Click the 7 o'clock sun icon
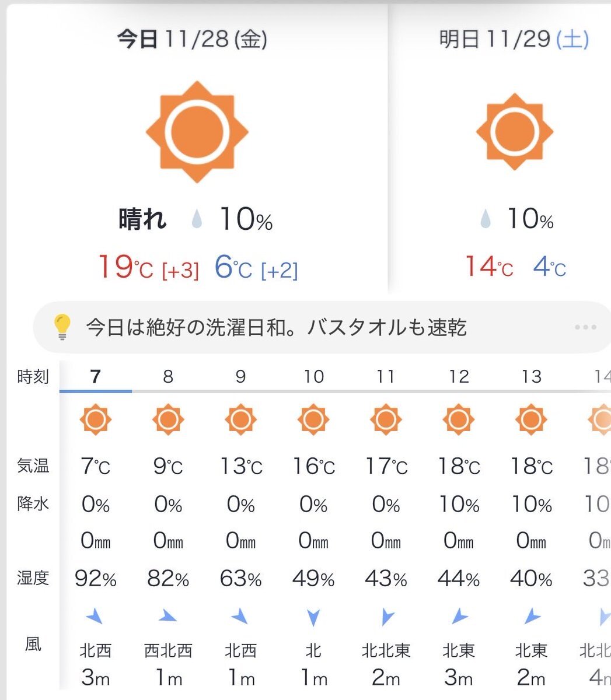Viewport: 611px width, 700px height. pyautogui.click(x=96, y=419)
